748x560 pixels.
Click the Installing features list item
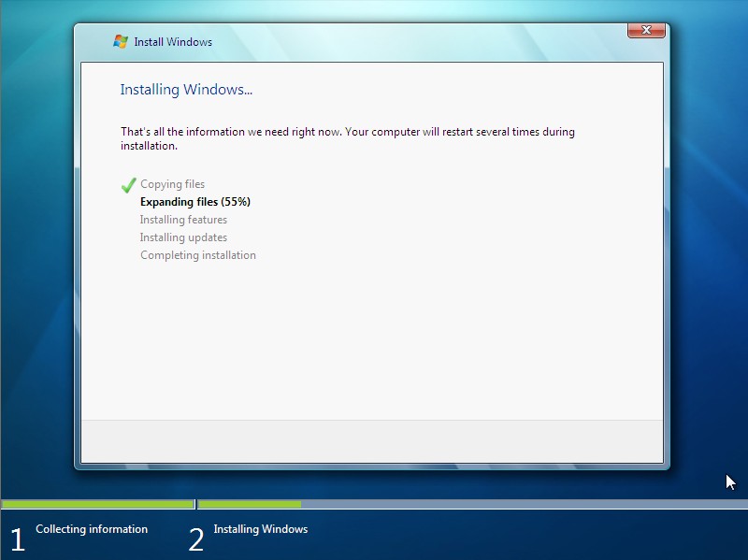tap(182, 220)
